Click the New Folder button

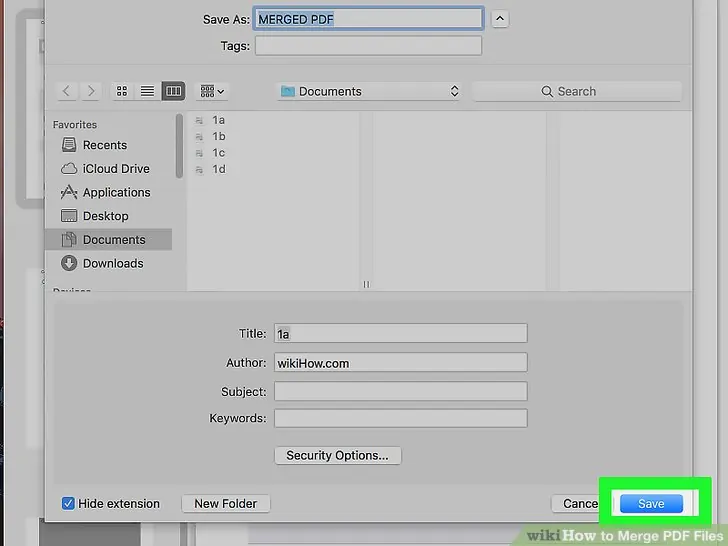coord(225,504)
